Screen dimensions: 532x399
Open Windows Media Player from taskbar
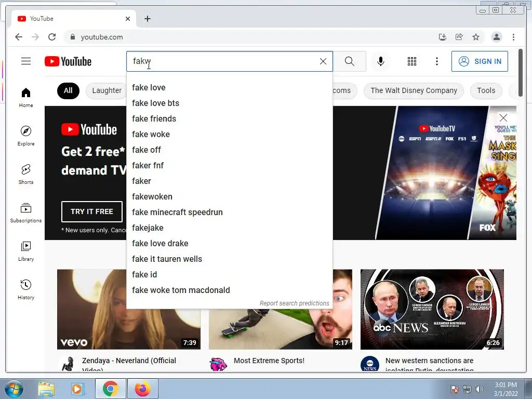tap(77, 389)
